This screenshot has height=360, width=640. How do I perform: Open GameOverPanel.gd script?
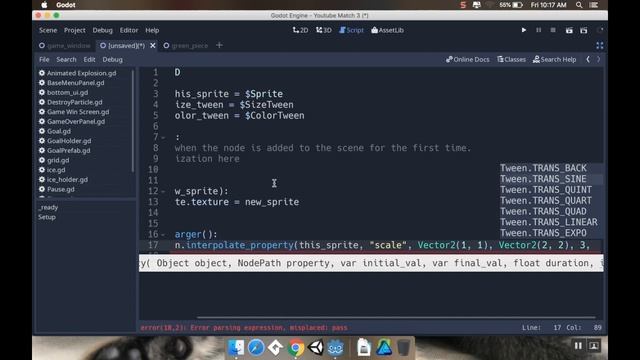click(72, 122)
